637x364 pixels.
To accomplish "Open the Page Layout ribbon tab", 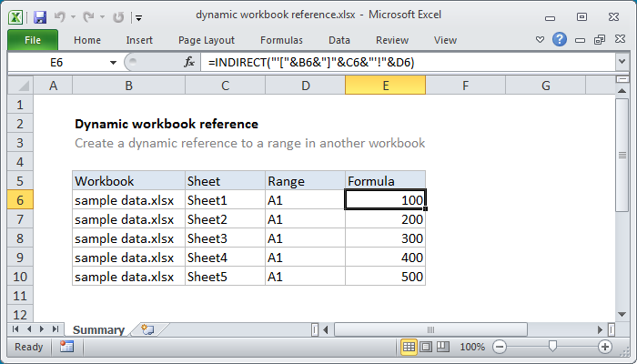I will tap(207, 40).
